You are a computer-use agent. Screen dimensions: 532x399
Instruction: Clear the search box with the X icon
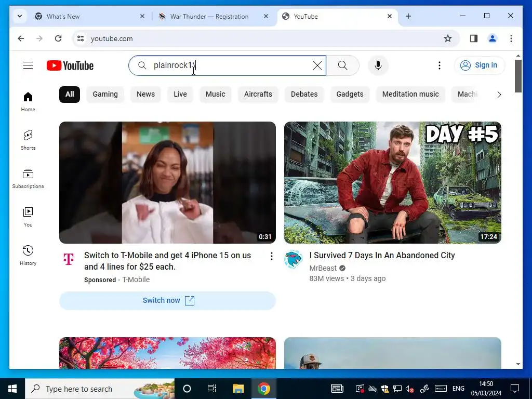(x=317, y=65)
